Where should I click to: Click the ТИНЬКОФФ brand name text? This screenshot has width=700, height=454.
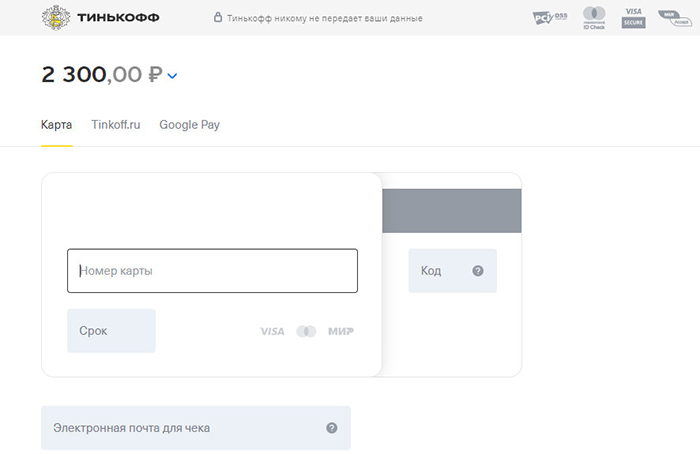tap(118, 18)
